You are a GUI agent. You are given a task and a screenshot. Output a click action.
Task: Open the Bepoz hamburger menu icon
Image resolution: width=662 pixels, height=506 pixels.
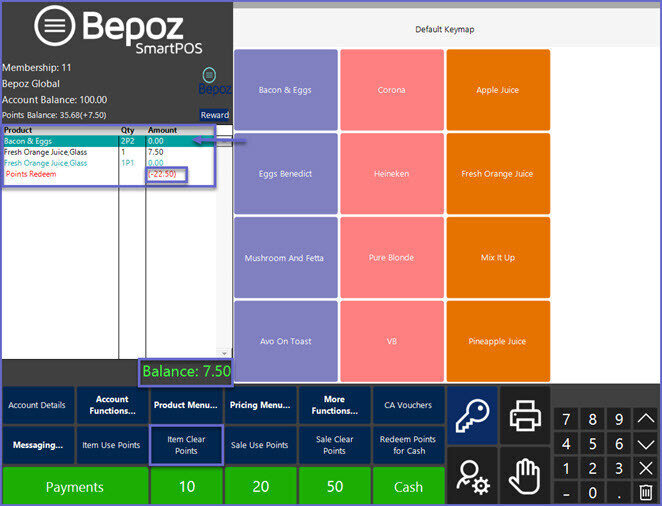point(53,27)
